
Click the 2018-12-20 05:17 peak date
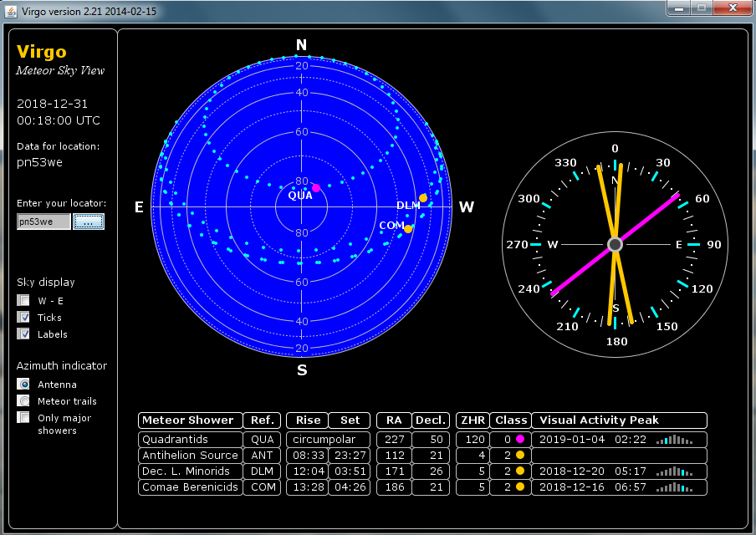[593, 471]
